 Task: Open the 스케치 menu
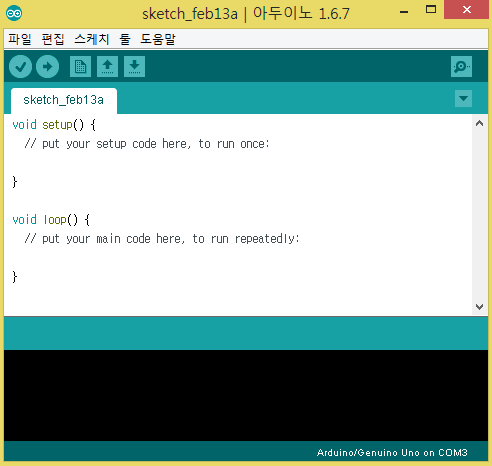click(92, 39)
